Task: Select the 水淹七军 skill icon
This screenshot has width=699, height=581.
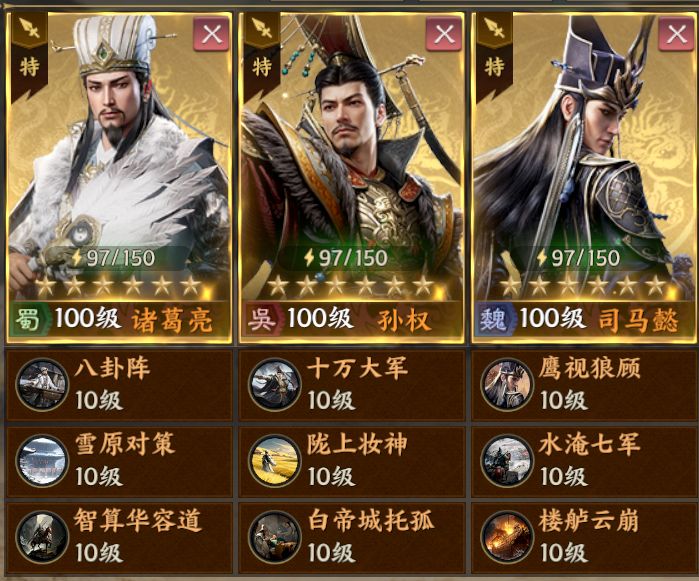Action: click(507, 461)
